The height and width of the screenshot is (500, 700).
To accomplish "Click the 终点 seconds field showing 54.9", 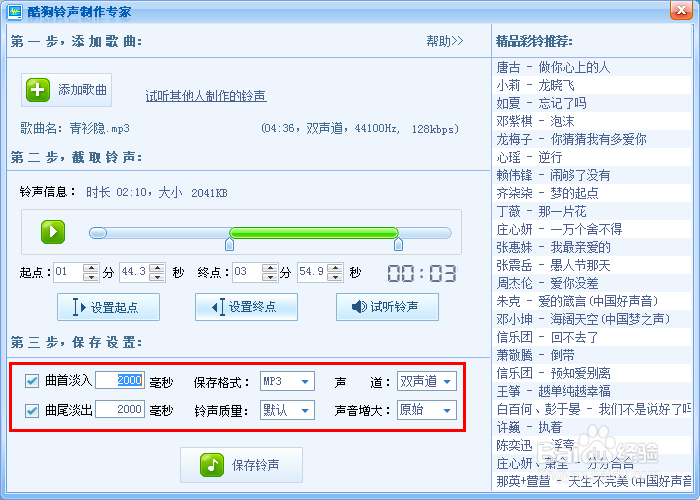I will [312, 272].
